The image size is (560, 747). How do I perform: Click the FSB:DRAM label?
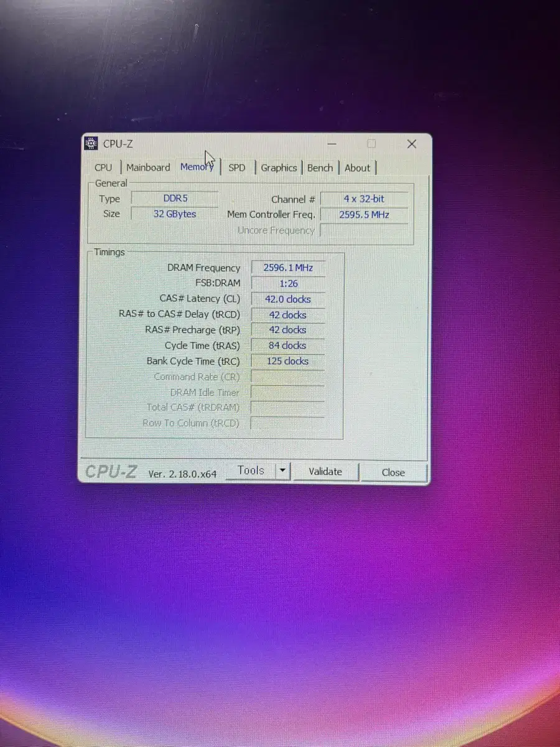point(218,283)
